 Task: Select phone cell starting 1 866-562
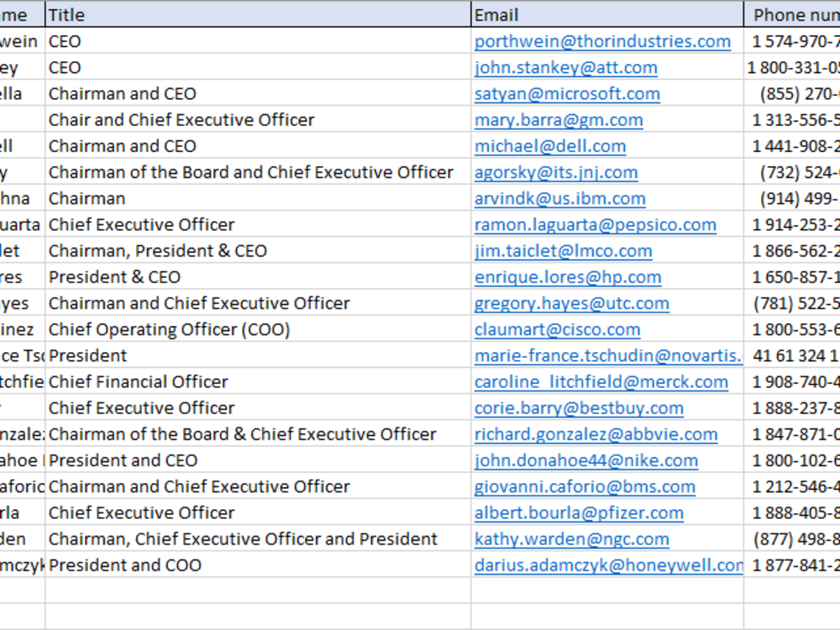click(x=792, y=250)
